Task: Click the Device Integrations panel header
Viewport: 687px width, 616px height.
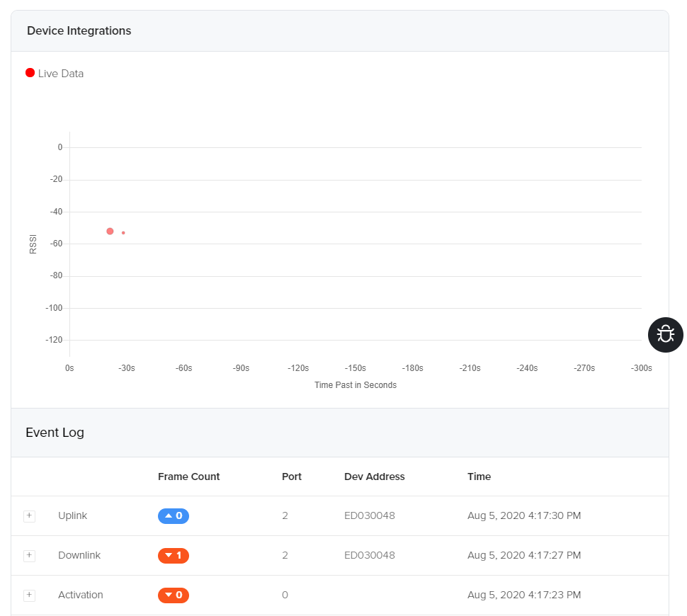Action: [79, 31]
